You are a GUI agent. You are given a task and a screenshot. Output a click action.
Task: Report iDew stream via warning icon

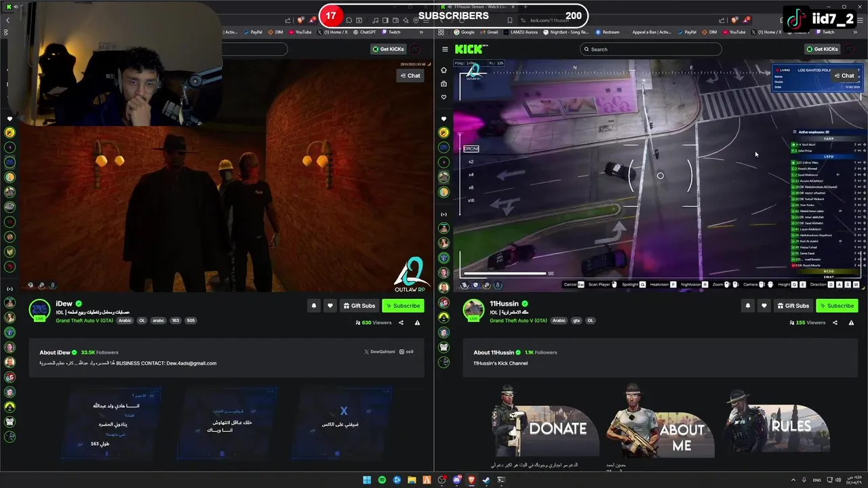pos(417,323)
